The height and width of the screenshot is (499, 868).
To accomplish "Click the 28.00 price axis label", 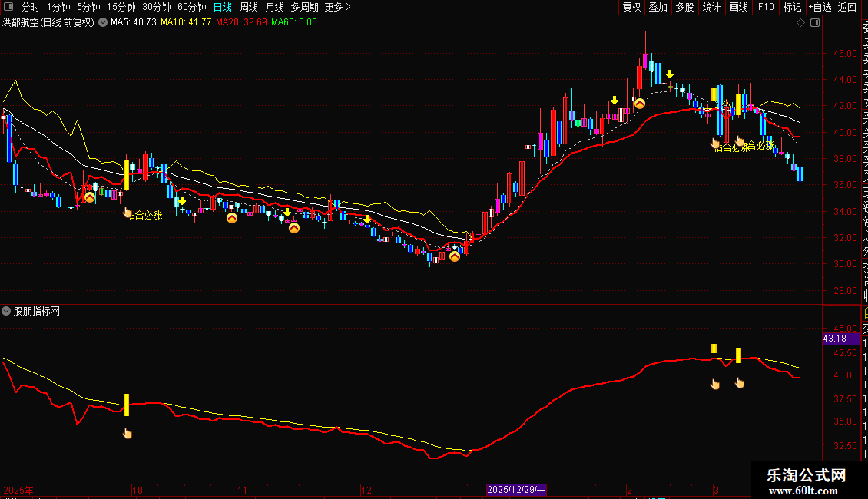I will point(845,290).
